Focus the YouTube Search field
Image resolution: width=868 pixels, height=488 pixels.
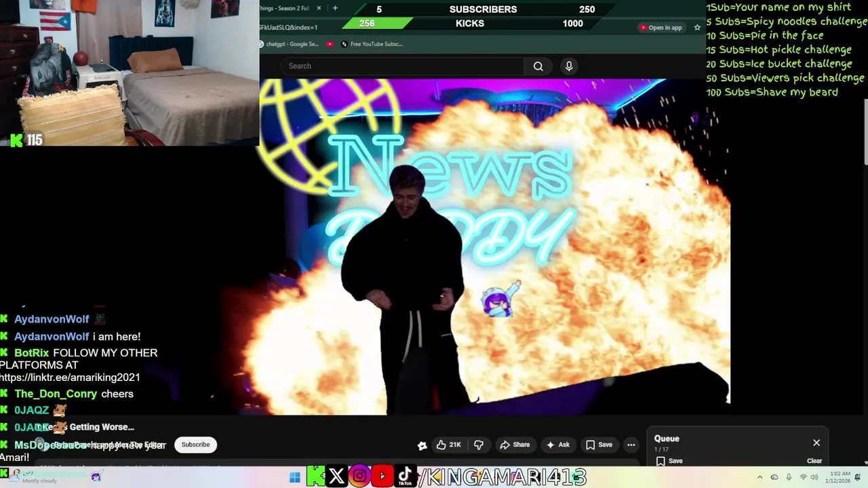click(x=402, y=66)
